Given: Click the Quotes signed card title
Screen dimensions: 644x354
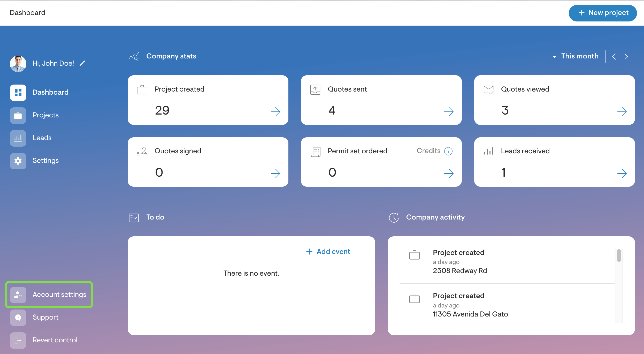Looking at the screenshot, I should [x=178, y=151].
